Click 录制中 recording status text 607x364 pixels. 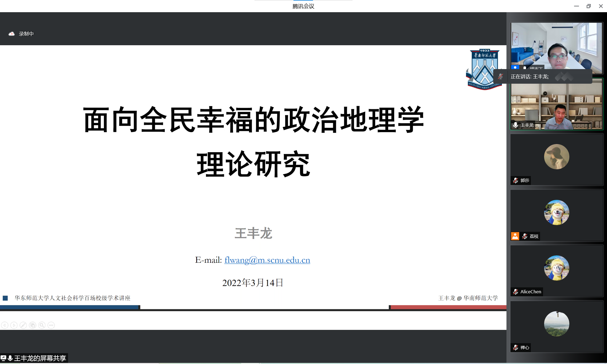(26, 34)
